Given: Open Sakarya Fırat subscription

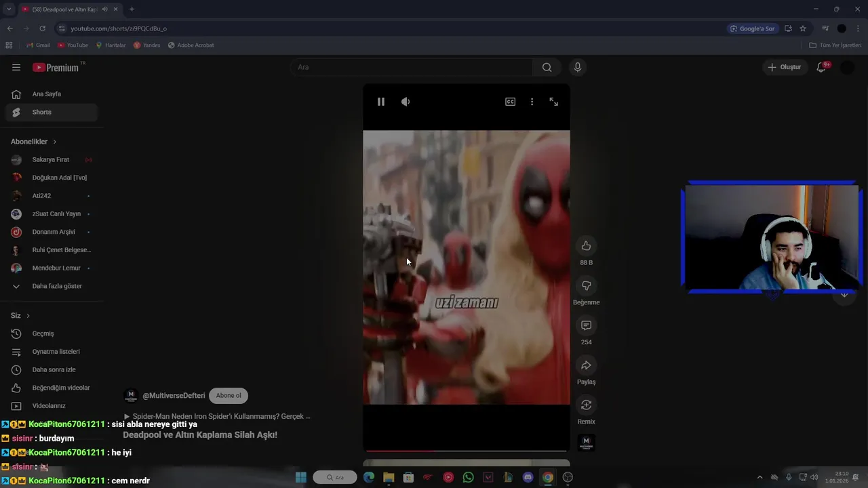Looking at the screenshot, I should 52,160.
